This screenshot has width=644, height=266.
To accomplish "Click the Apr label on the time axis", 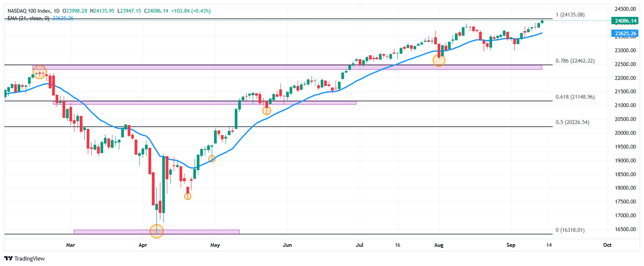I will (x=143, y=245).
